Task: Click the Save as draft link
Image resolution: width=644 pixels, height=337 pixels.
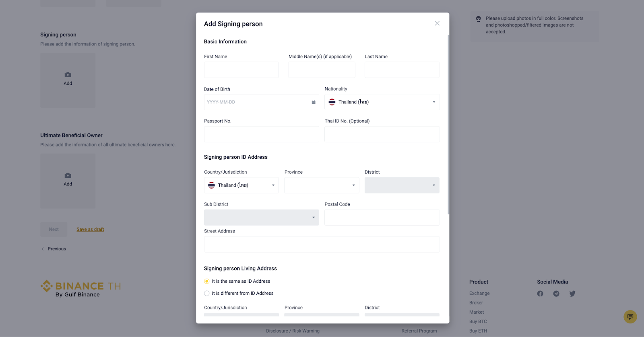Action: point(90,229)
